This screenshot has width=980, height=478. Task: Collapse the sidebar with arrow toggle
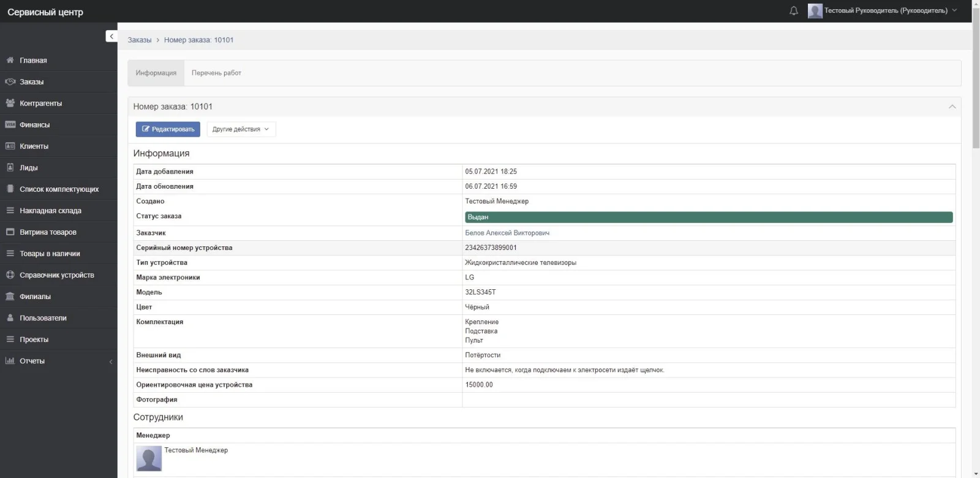coord(111,37)
